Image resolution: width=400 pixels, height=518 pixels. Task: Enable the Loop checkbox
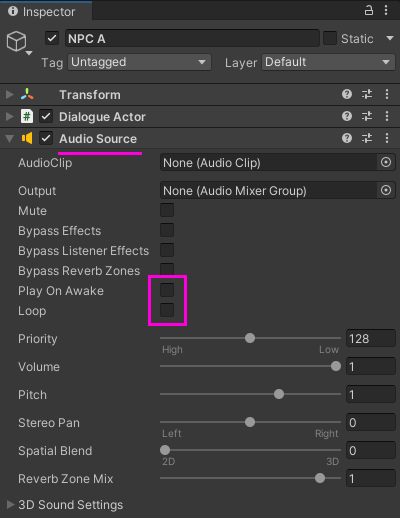167,310
